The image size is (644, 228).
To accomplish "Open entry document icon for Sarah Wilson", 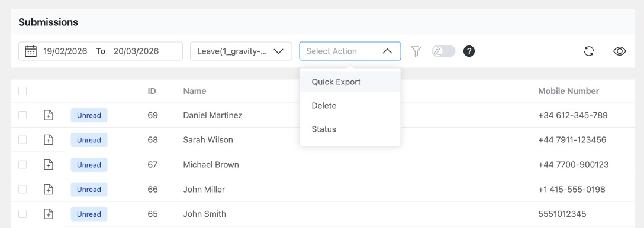I will 49,140.
